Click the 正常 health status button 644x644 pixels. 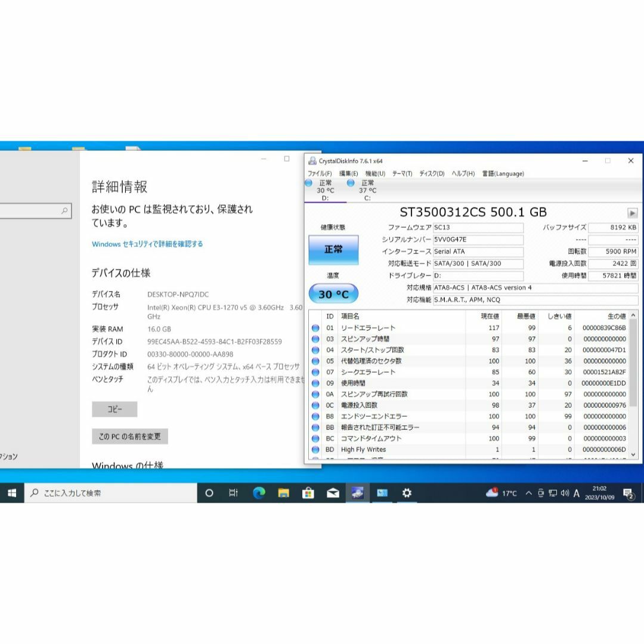[x=333, y=249]
